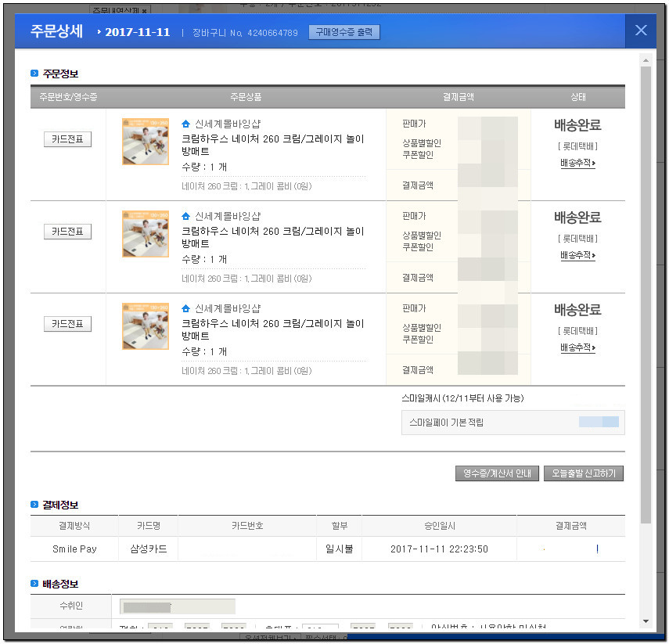Click the 구매영수증 출력 button
The width and height of the screenshot is (669, 644).
tap(344, 32)
